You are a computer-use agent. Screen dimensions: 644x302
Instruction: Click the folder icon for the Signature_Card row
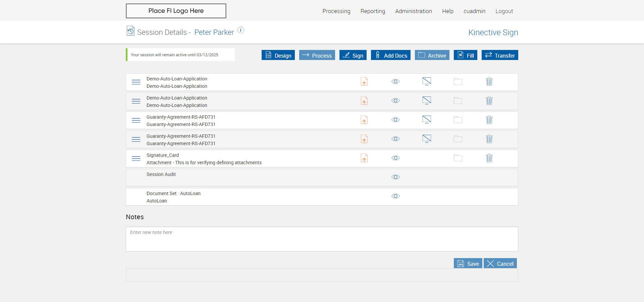click(458, 158)
